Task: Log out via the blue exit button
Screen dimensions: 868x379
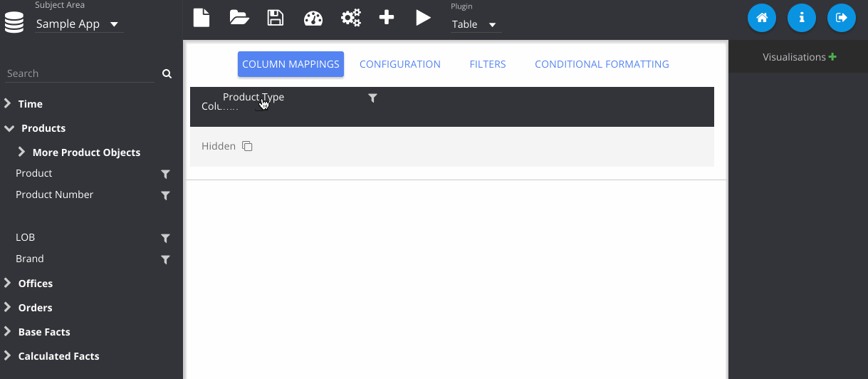Action: point(842,18)
